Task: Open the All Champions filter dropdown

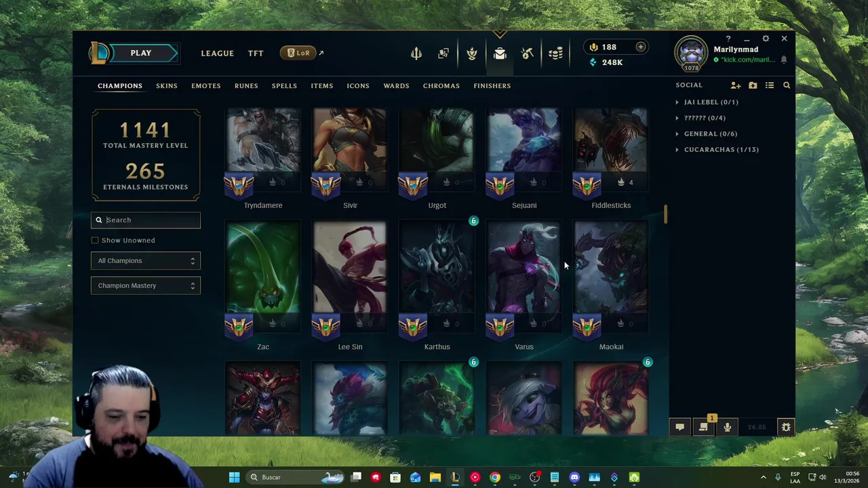Action: click(x=146, y=261)
